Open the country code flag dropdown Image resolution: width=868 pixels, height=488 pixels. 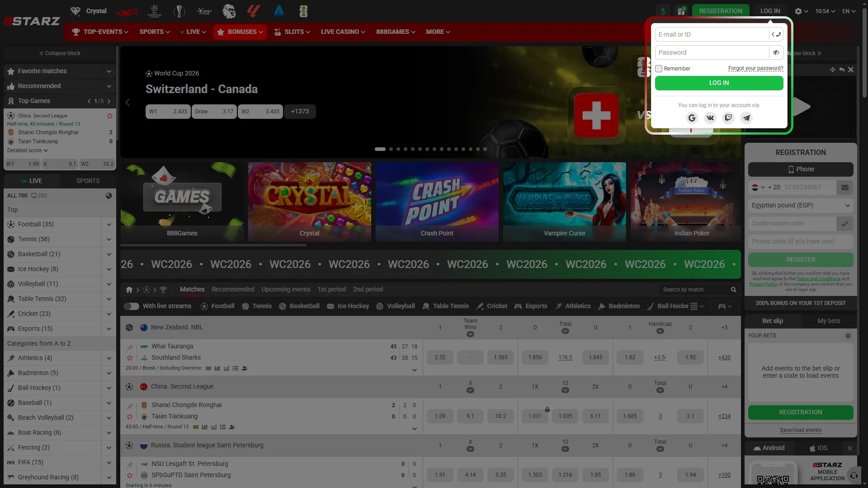(758, 188)
